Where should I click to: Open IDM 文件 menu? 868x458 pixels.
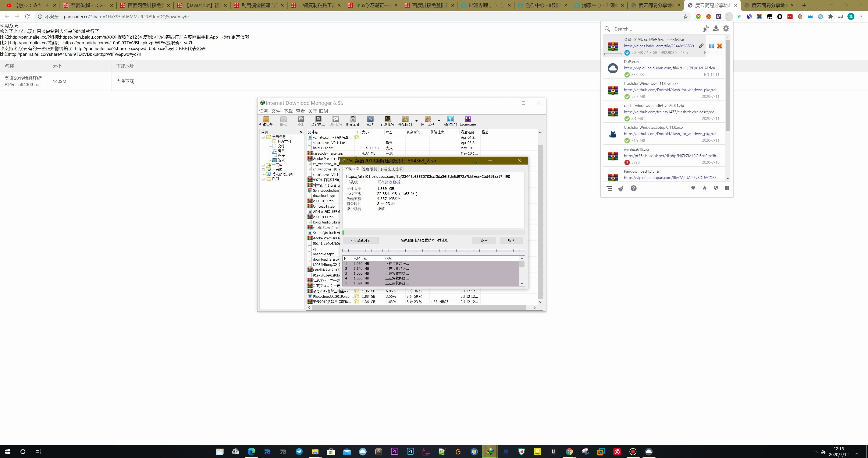tap(276, 111)
